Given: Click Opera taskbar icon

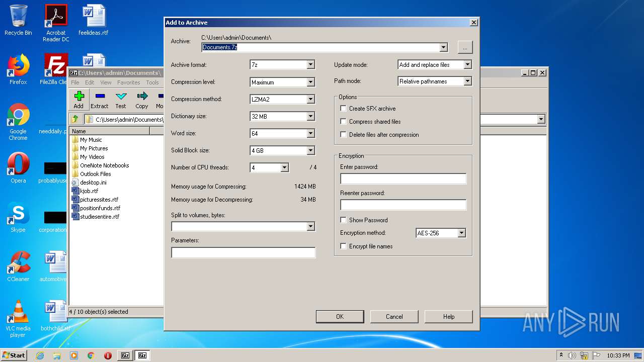Looking at the screenshot, I should [108, 355].
